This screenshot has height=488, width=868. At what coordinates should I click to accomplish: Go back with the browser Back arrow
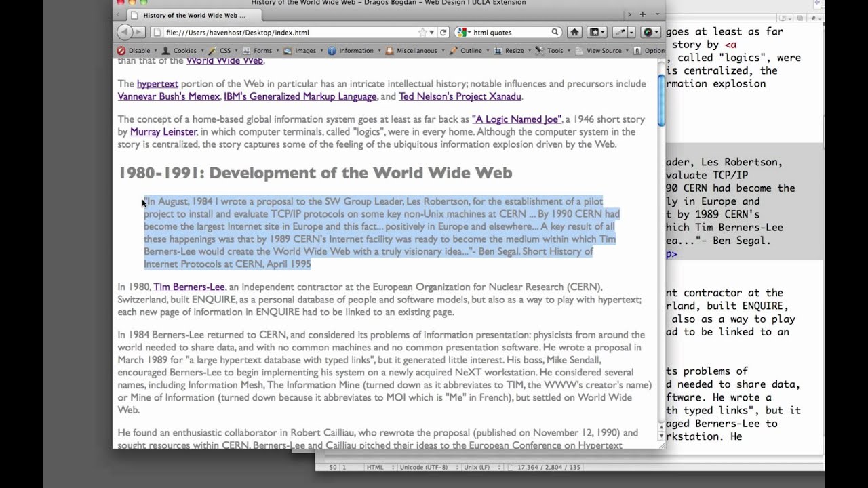click(x=124, y=32)
